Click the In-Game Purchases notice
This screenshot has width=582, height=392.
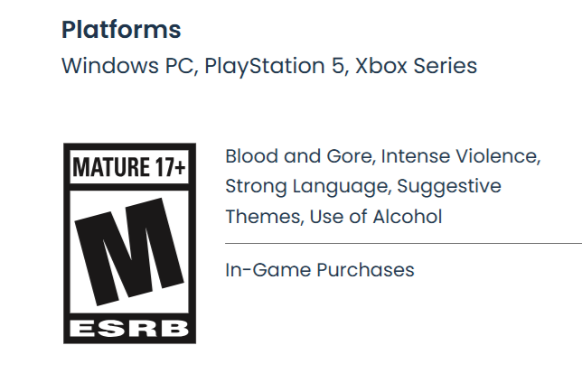click(320, 269)
